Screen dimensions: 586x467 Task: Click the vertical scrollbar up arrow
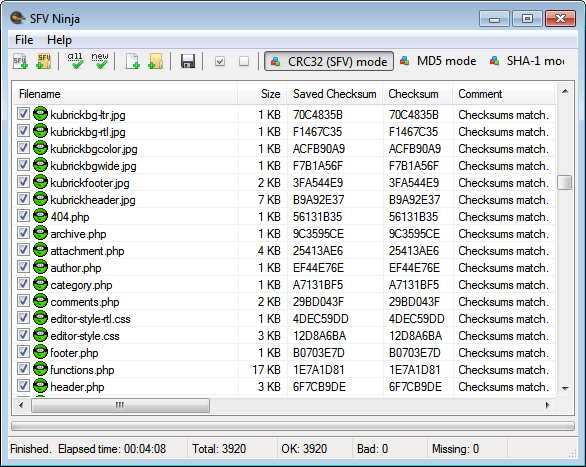point(565,91)
